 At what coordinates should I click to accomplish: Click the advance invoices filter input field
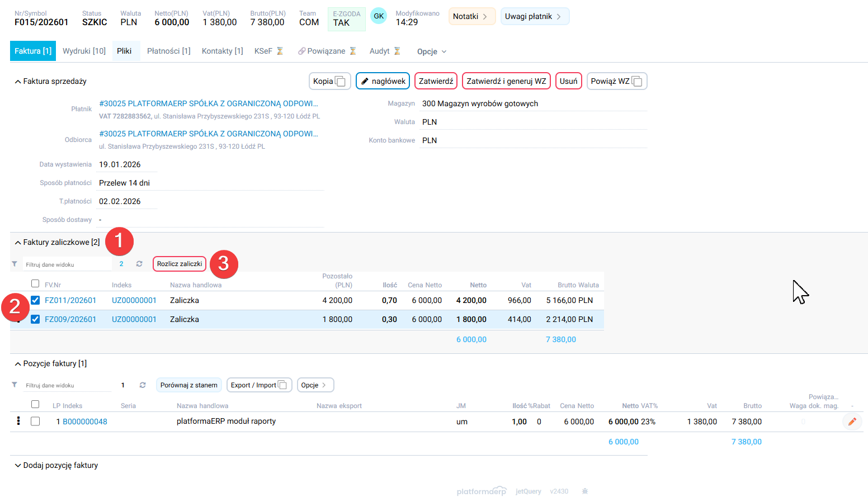(x=66, y=264)
